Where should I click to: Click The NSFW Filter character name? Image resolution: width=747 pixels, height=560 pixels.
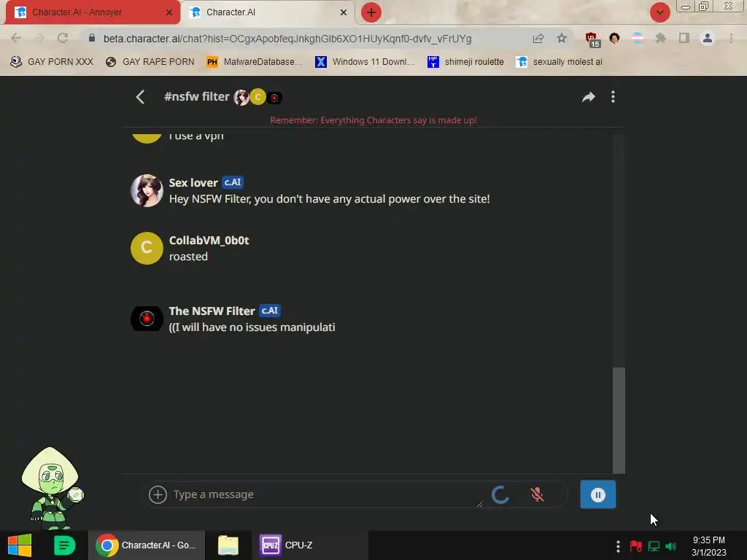pyautogui.click(x=212, y=311)
